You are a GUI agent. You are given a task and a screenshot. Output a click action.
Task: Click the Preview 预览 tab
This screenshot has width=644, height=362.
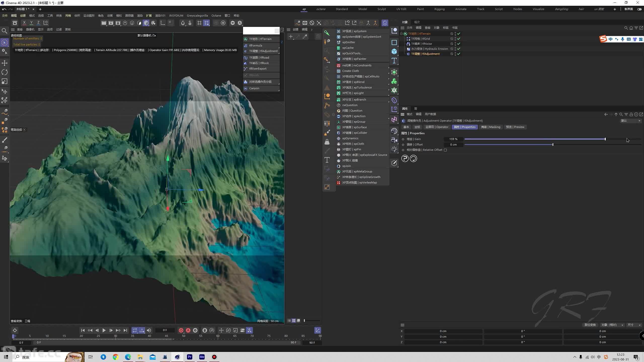click(x=514, y=127)
